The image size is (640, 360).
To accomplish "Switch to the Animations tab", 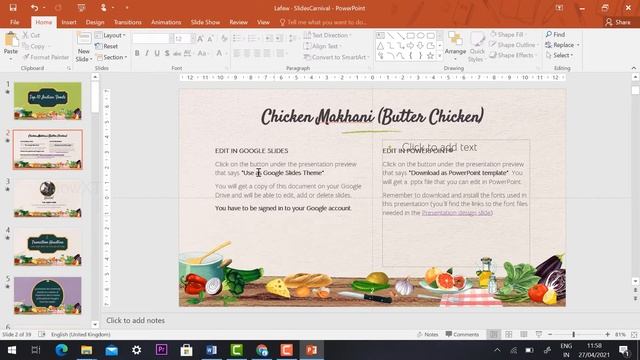I will click(166, 22).
